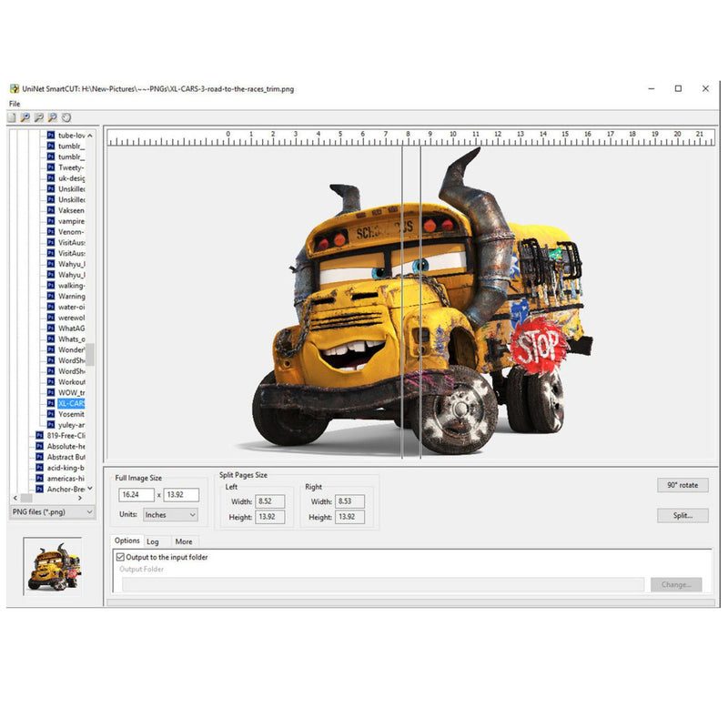Click the Change button near Output Folder

[x=677, y=584]
